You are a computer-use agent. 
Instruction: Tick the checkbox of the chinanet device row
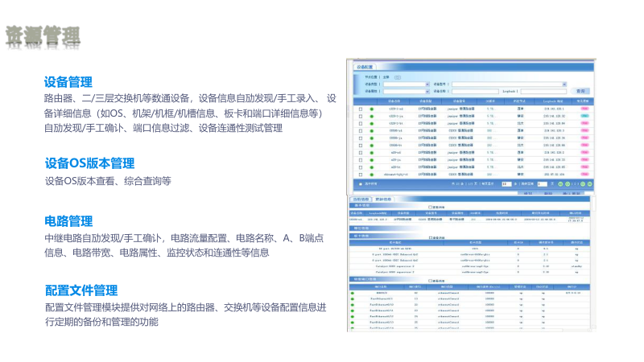pyautogui.click(x=361, y=175)
